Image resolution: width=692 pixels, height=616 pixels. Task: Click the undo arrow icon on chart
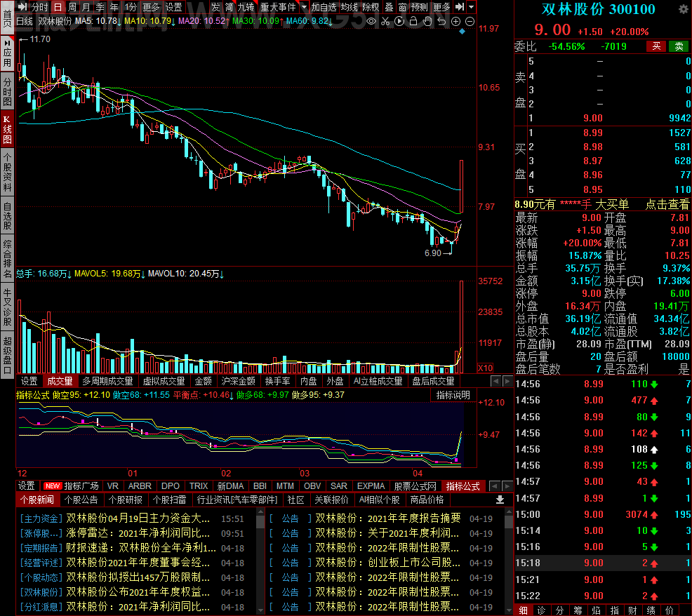(x=441, y=21)
